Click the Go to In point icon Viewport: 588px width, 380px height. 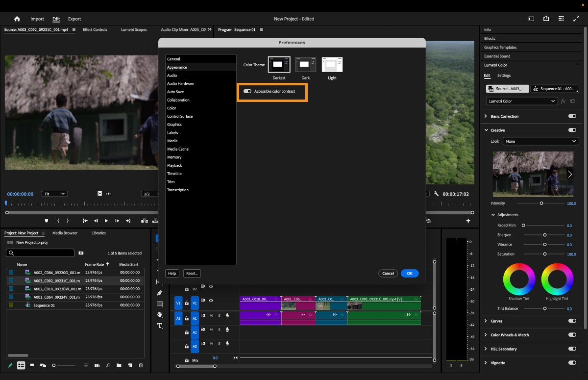(x=85, y=221)
